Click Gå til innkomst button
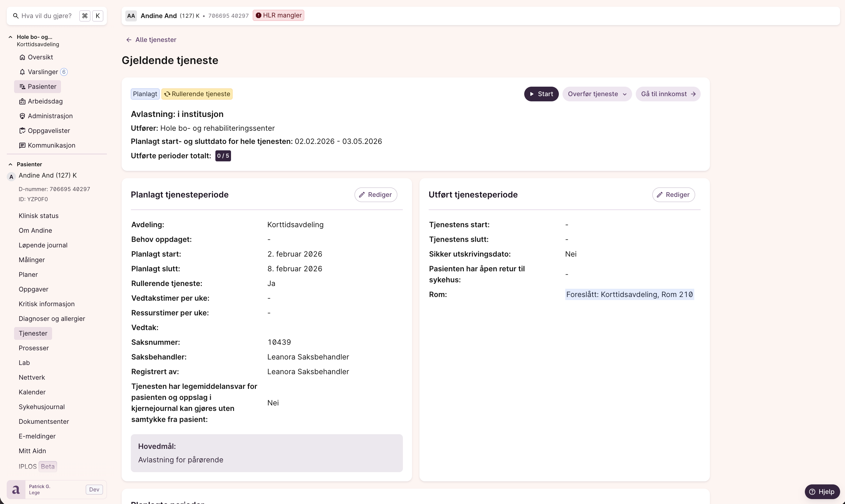Viewport: 845px width, 504px height. pos(668,94)
